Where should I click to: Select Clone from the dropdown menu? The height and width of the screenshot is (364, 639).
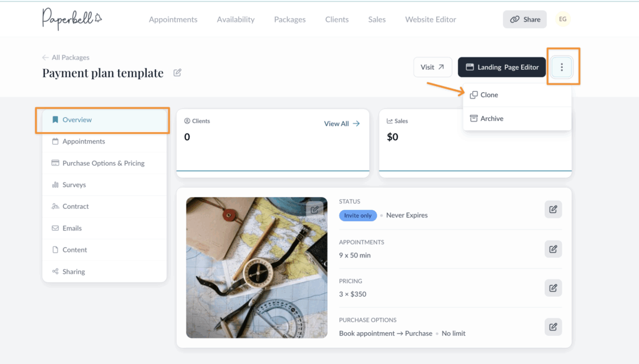(x=489, y=95)
